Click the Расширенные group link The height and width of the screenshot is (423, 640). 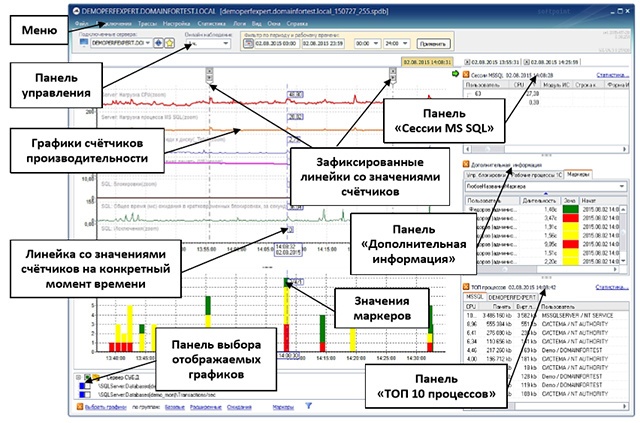pos(205,407)
